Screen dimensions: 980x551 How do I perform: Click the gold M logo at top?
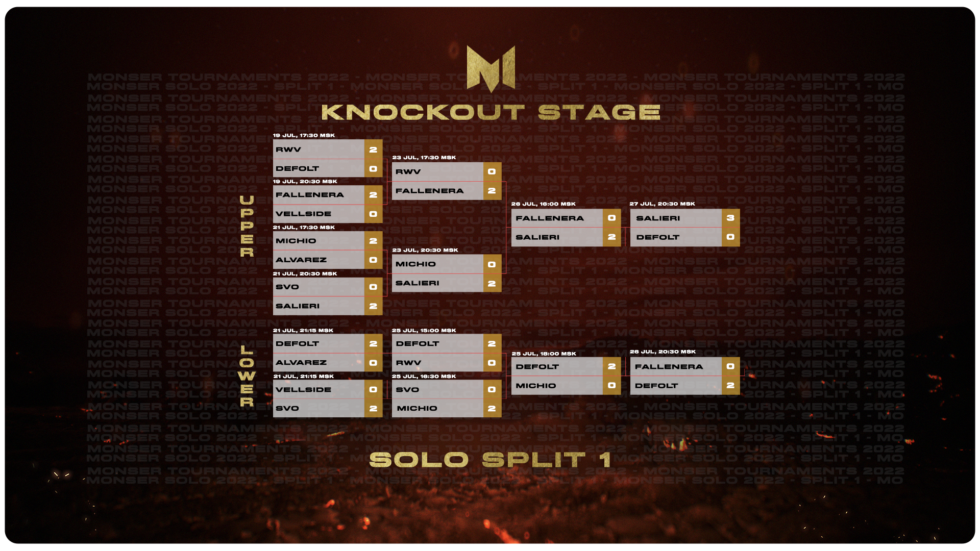tap(491, 69)
